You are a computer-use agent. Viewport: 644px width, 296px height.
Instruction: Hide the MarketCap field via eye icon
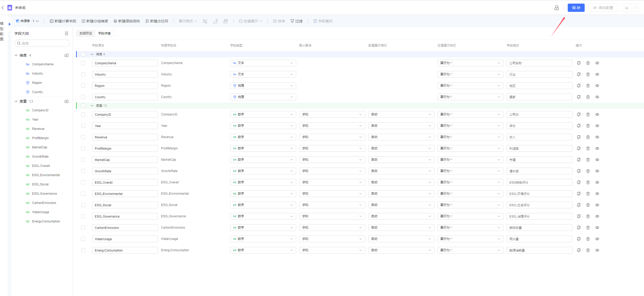coord(597,160)
